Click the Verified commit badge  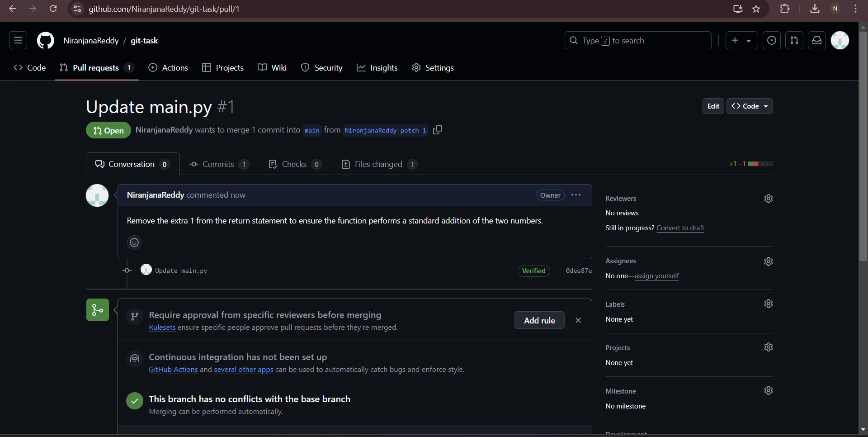point(533,271)
